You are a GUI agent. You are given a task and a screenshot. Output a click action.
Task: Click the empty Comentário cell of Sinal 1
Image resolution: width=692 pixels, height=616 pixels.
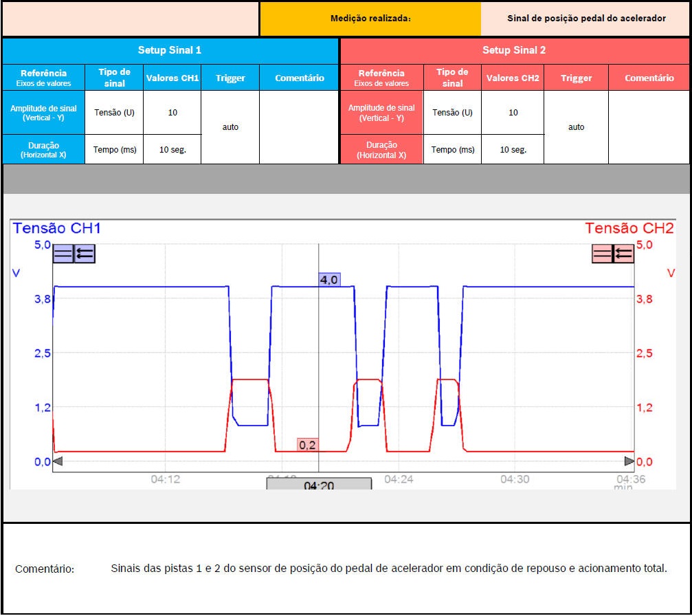pos(299,127)
